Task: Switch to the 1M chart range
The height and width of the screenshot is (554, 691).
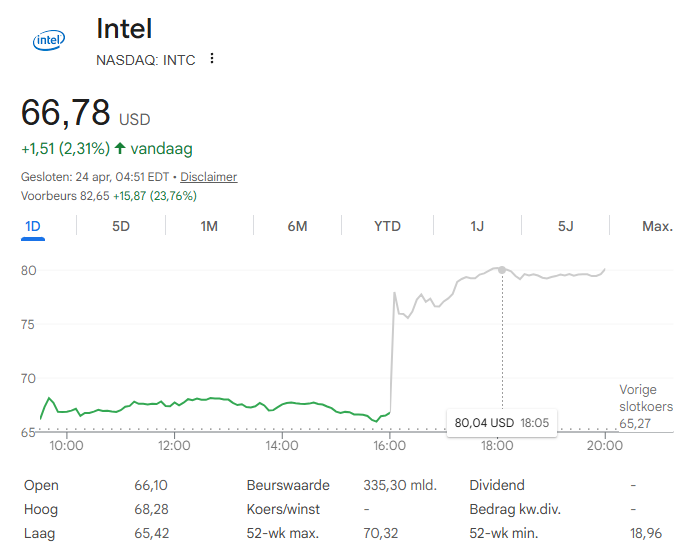Action: (x=209, y=227)
